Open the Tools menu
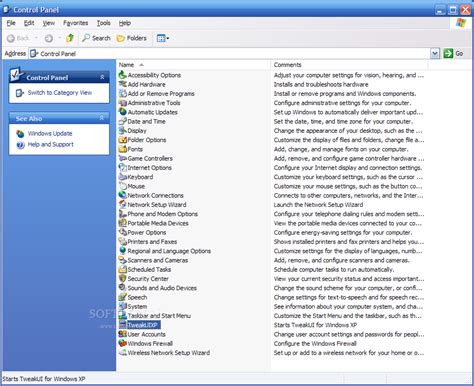474x386 pixels. pyautogui.click(x=104, y=23)
